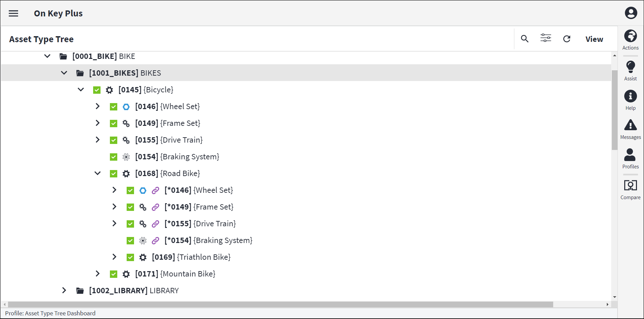Image resolution: width=644 pixels, height=319 pixels.
Task: Click the horizontal scrollbar right arrow
Action: coord(607,305)
